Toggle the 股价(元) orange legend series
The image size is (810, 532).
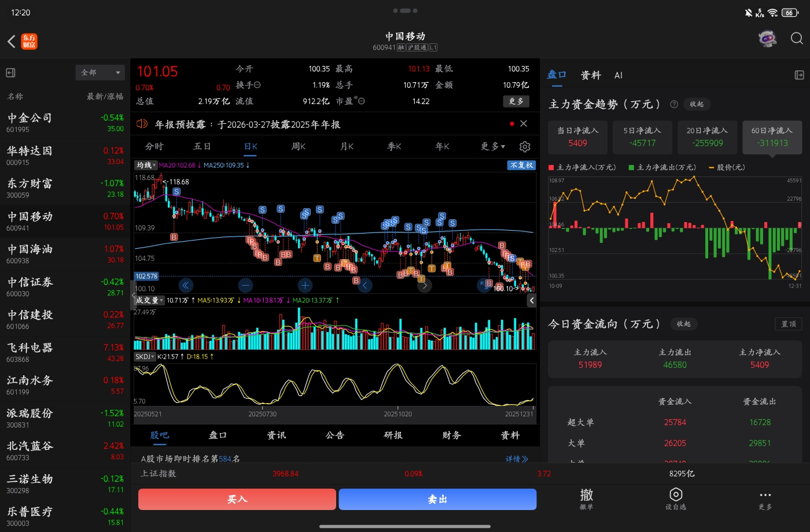(727, 168)
